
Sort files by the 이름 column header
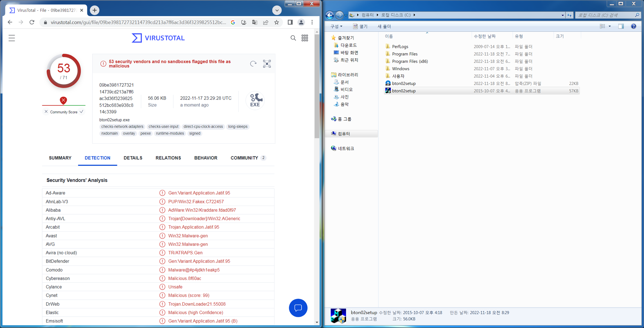pos(427,36)
